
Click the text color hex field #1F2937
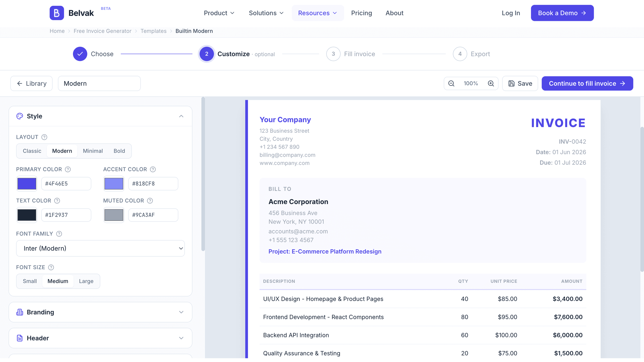click(66, 215)
